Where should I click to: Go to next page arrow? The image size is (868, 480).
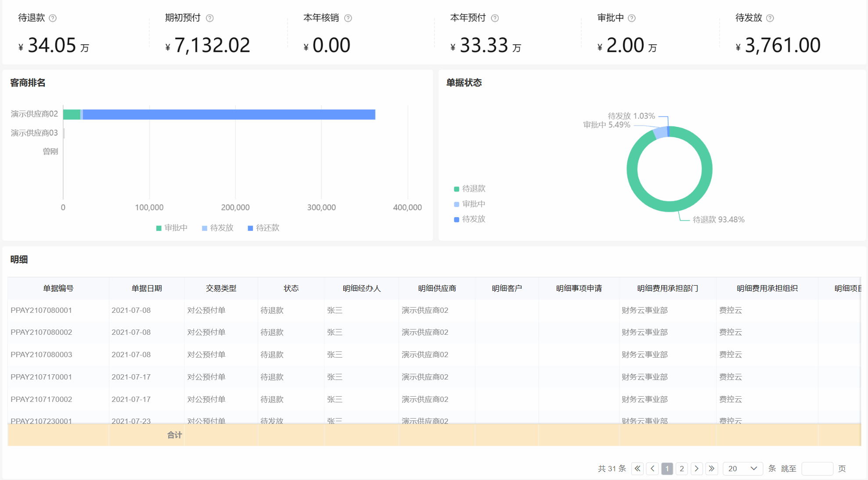point(697,469)
